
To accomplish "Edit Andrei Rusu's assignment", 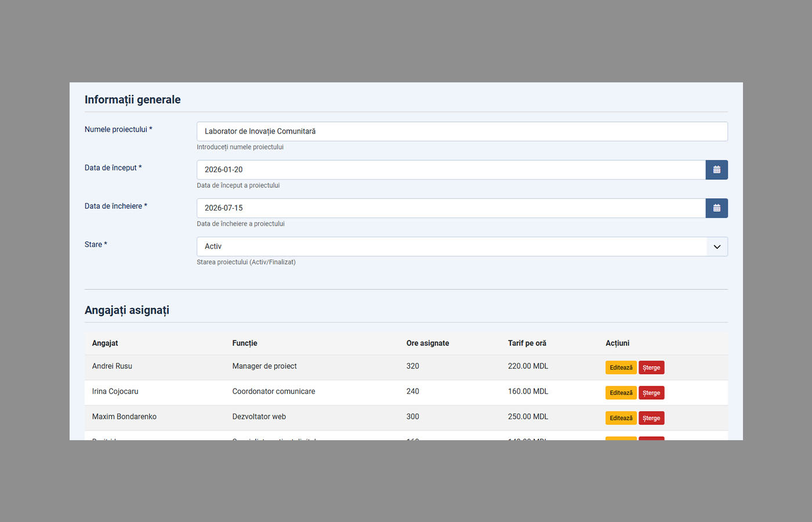I will pos(621,368).
